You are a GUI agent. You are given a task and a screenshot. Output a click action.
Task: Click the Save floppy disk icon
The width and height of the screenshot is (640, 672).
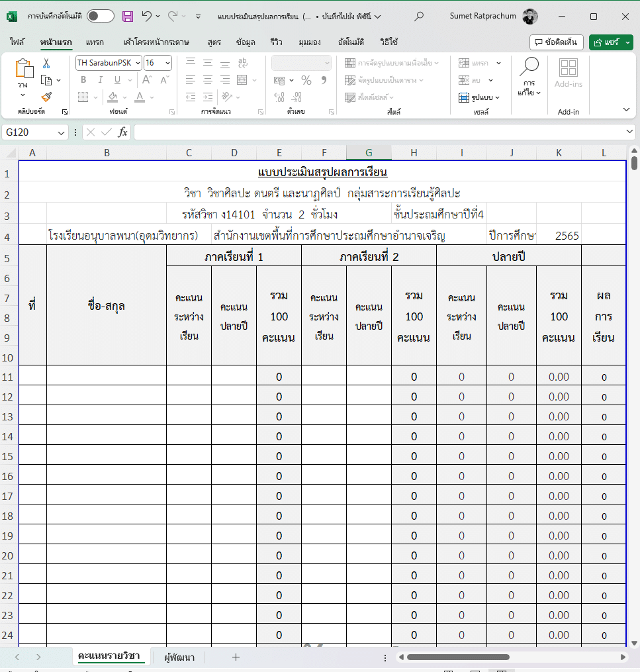pos(128,16)
